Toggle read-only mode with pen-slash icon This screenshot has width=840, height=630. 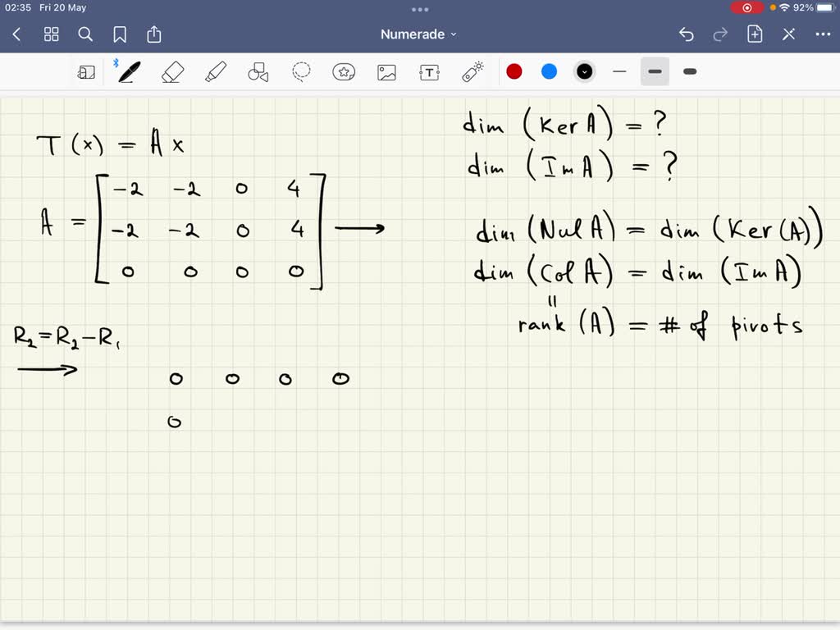tap(788, 34)
